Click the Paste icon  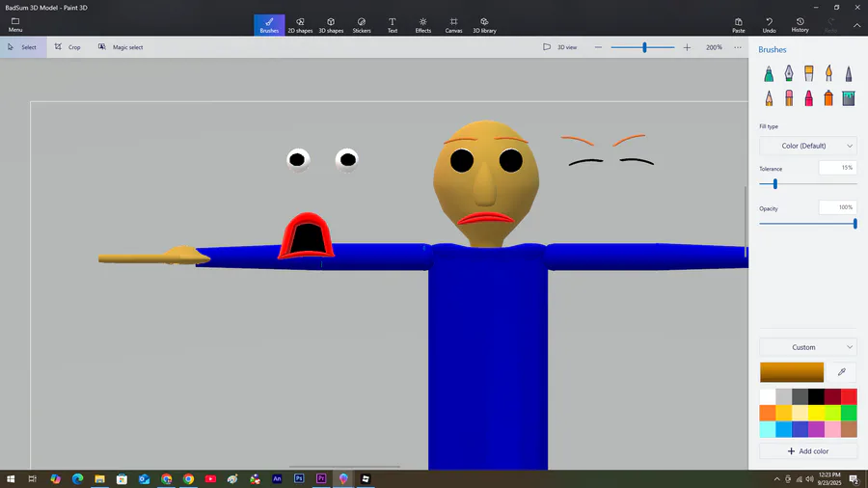point(739,25)
